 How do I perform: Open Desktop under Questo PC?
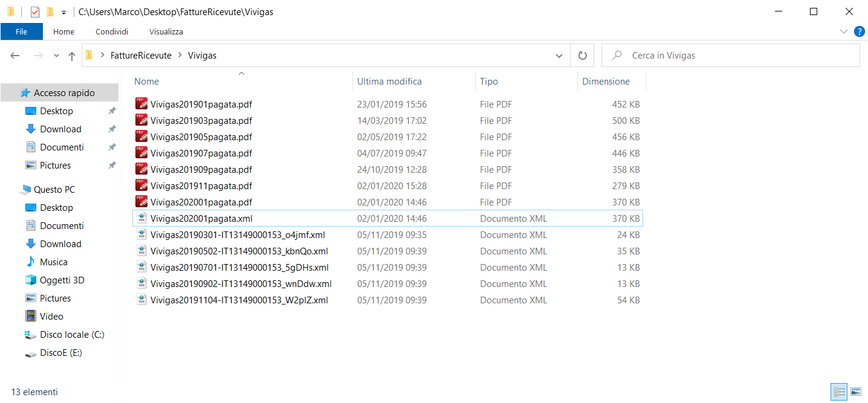click(56, 208)
